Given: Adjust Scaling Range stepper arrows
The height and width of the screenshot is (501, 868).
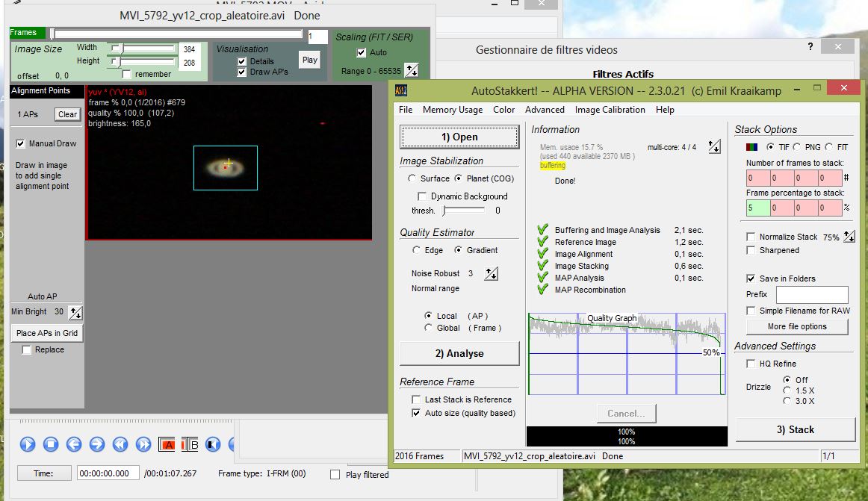Looking at the screenshot, I should point(412,70).
